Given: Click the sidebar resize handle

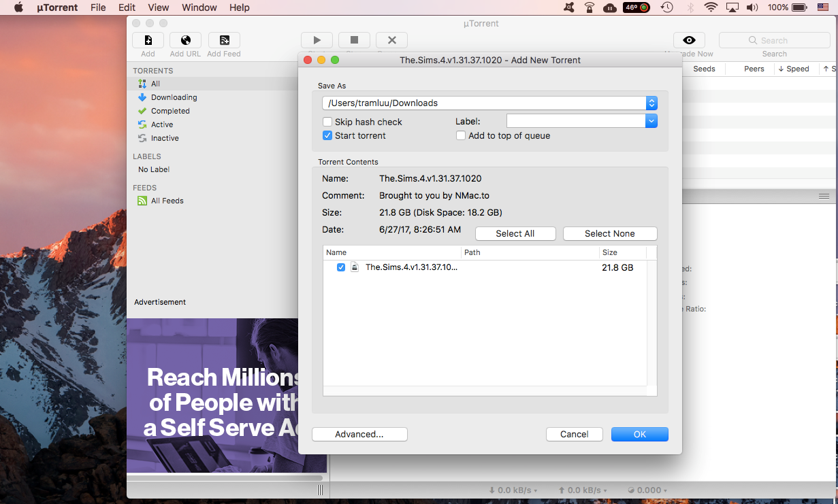Looking at the screenshot, I should pos(321,490).
